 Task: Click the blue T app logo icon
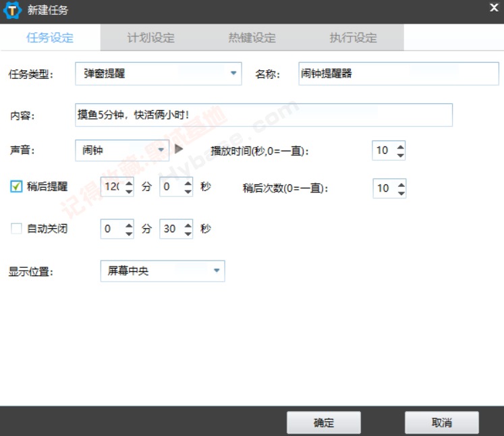(12, 10)
